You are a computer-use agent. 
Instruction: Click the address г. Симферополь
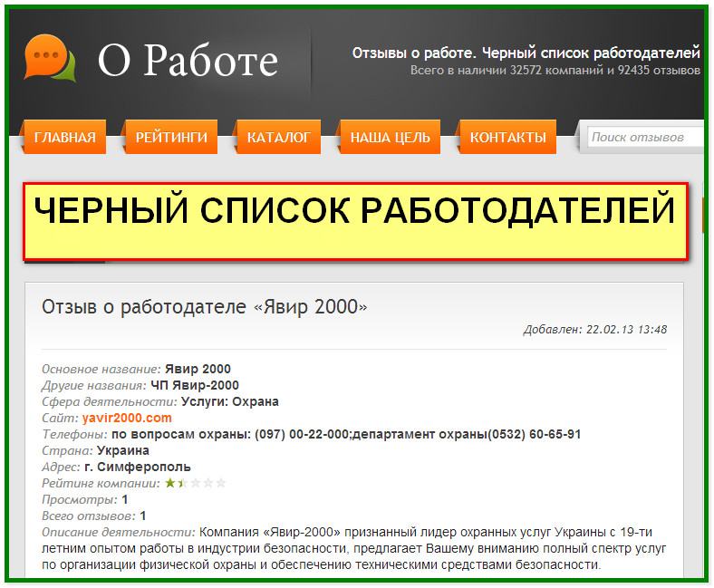138,467
